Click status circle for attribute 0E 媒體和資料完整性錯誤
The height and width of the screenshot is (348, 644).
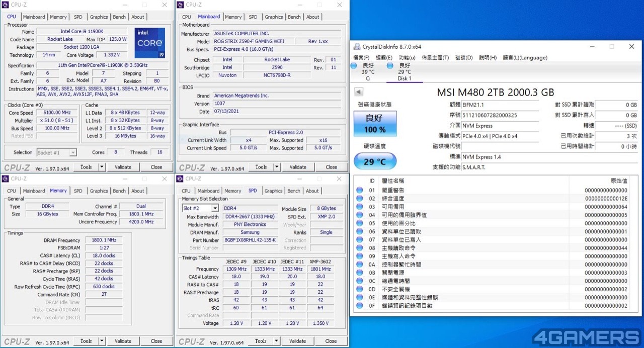pyautogui.click(x=360, y=297)
